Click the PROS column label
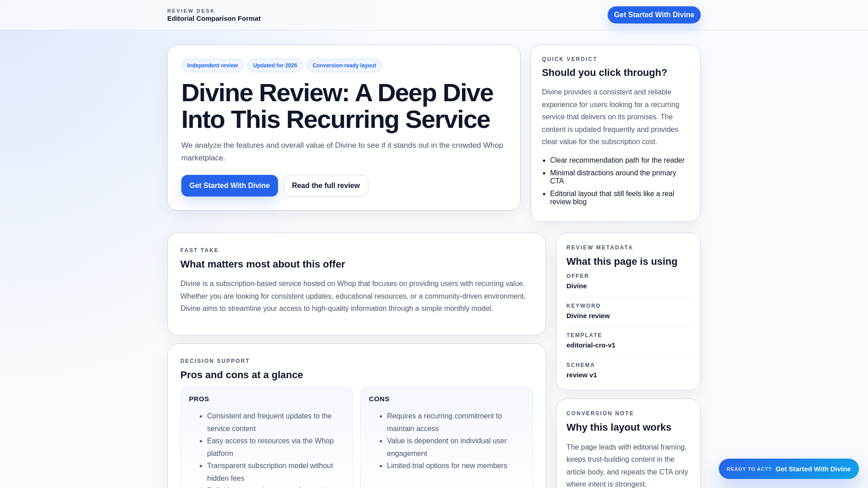This screenshot has width=868, height=488. [x=199, y=399]
